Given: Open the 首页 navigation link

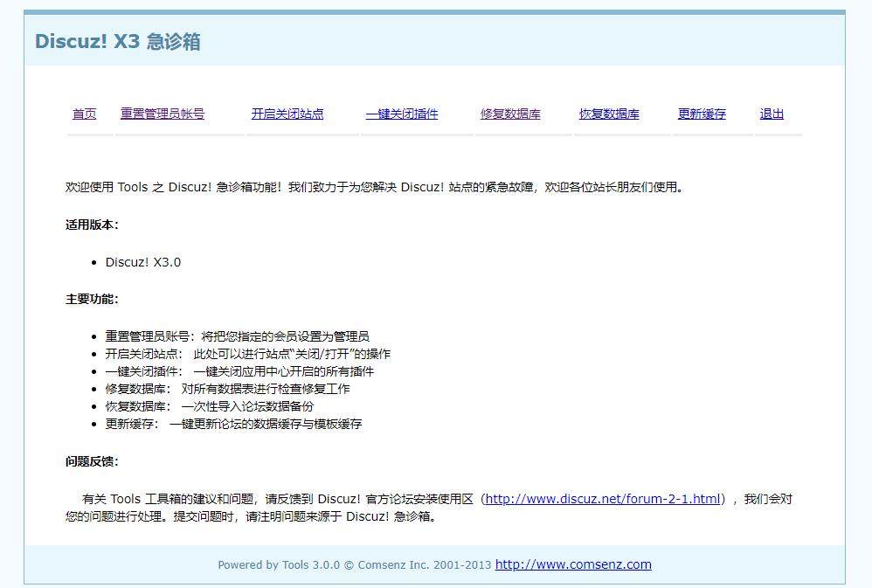Looking at the screenshot, I should [85, 114].
